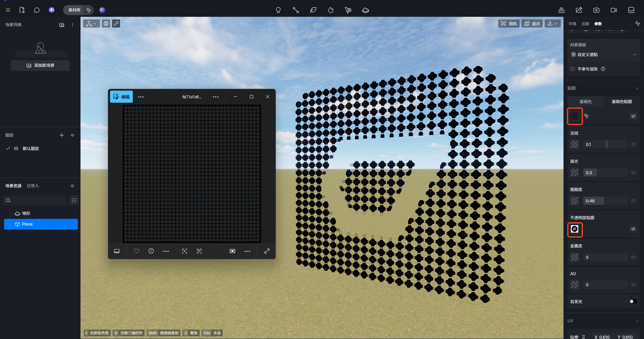Expand the 图层 panel options arrow

pos(72,135)
